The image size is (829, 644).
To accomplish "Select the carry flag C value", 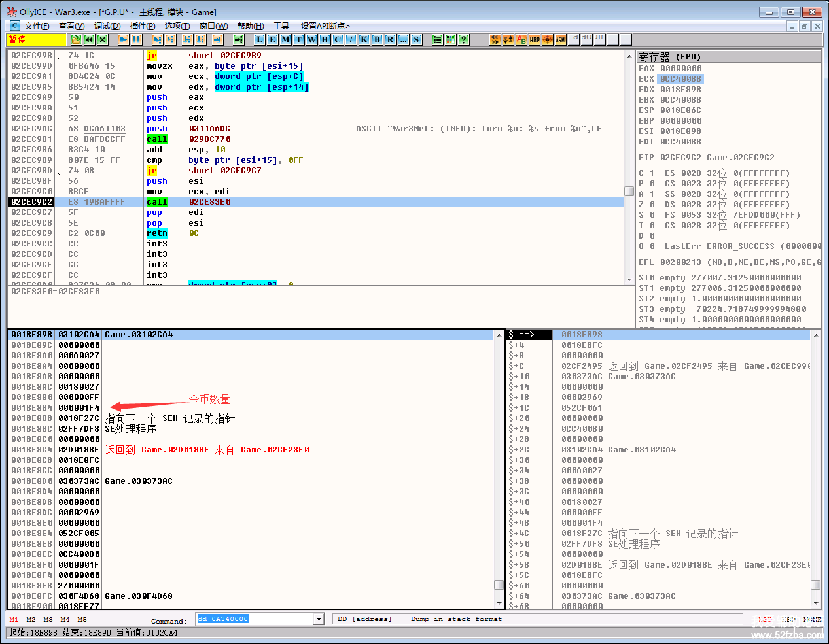I will pyautogui.click(x=652, y=173).
